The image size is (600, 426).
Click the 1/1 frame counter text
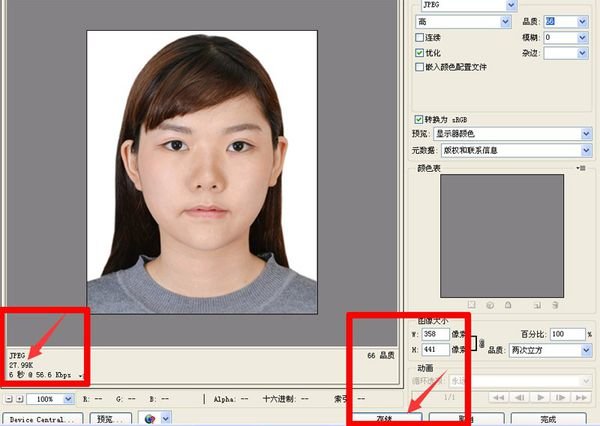click(450, 397)
